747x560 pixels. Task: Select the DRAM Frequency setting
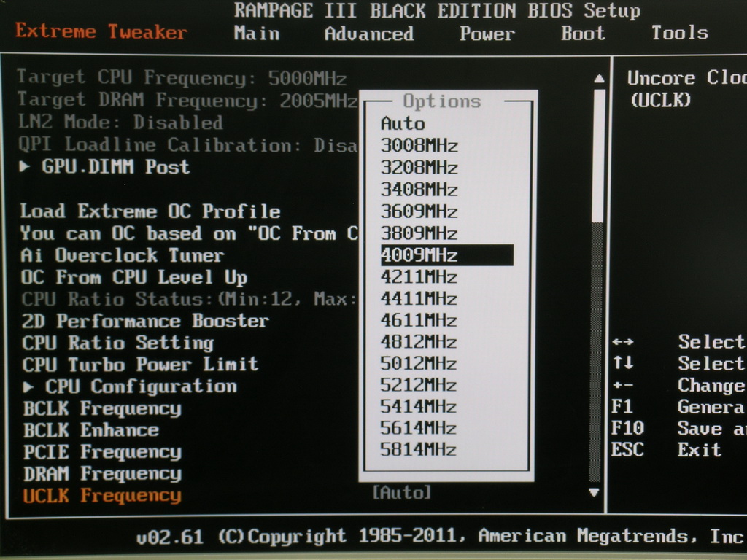point(102,474)
